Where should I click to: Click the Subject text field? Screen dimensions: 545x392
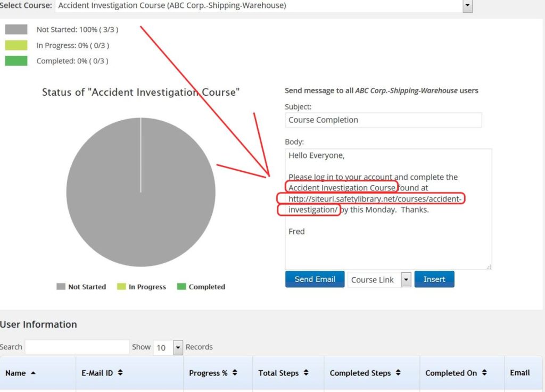[383, 120]
